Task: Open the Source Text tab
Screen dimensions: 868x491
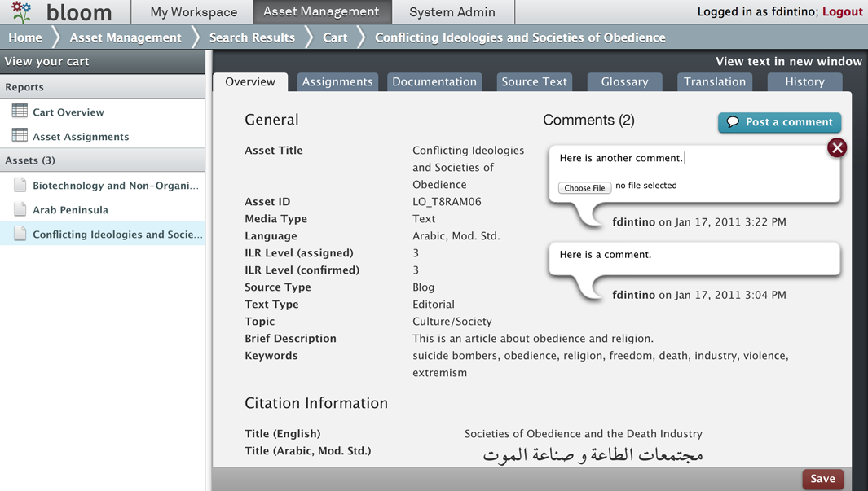Action: (x=534, y=81)
